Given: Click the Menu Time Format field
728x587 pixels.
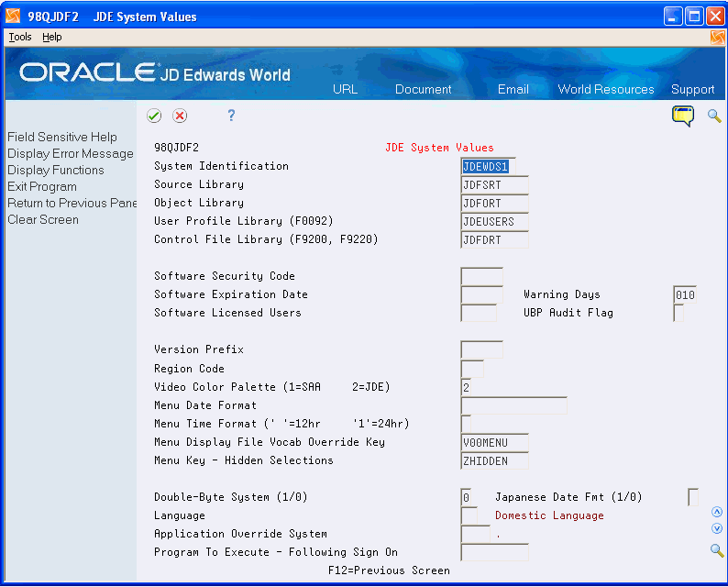Looking at the screenshot, I should [466, 424].
